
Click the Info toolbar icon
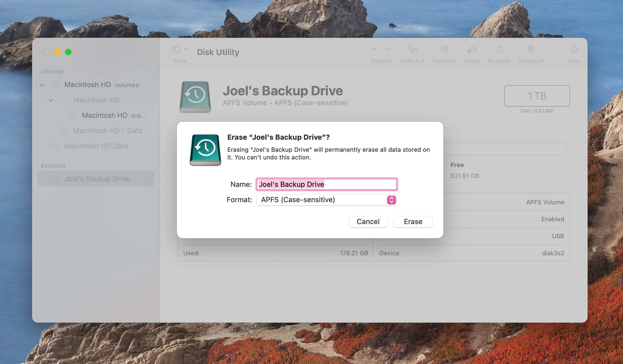(574, 49)
